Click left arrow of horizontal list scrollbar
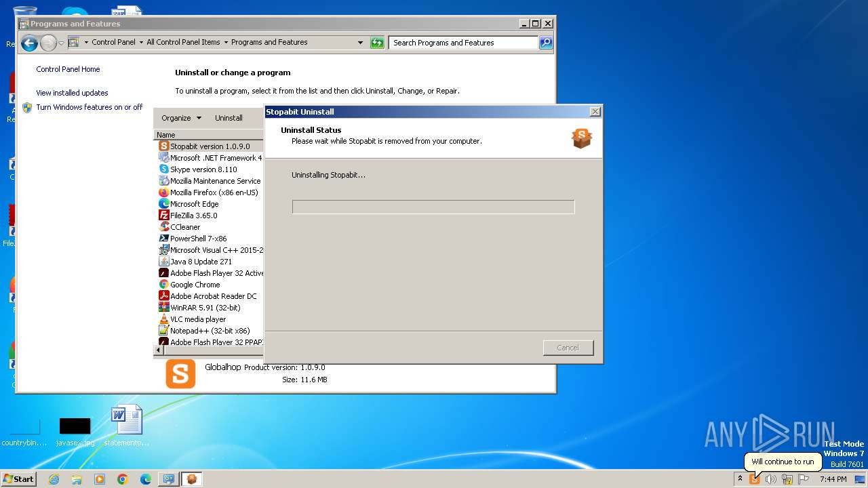 pyautogui.click(x=159, y=350)
